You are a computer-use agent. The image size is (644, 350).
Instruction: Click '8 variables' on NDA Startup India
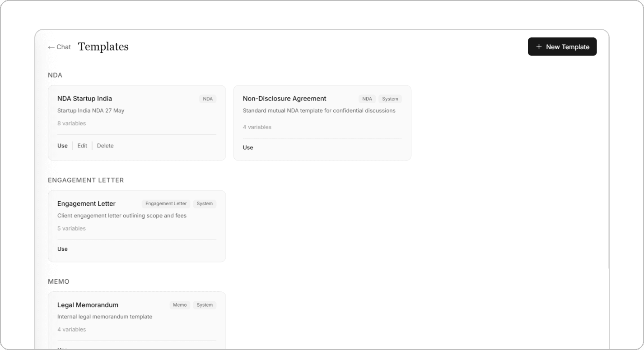coord(71,124)
